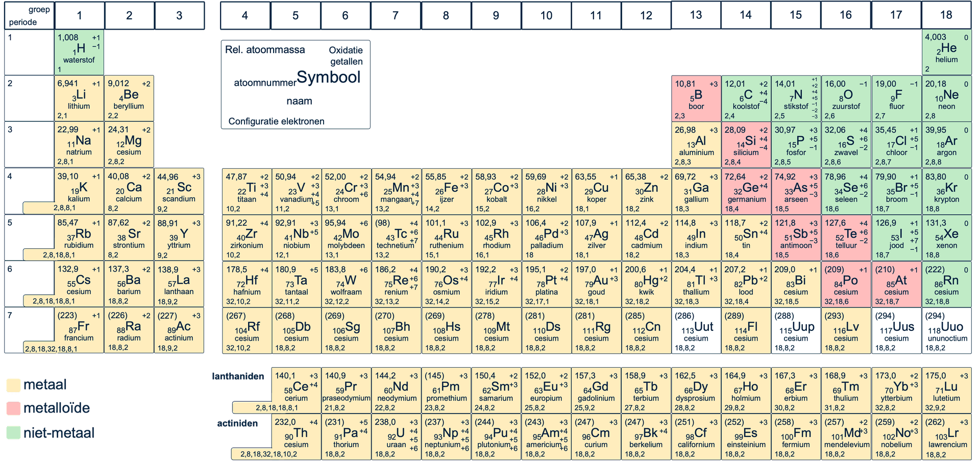Select the zwavel (S) element cell
This screenshot has height=464, width=980.
pos(846,145)
